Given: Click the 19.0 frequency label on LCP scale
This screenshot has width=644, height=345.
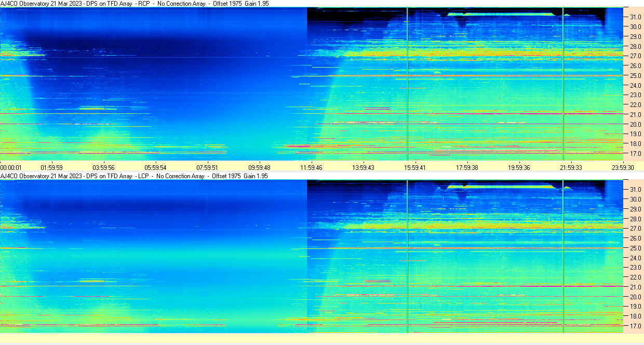Looking at the screenshot, I should (636, 307).
